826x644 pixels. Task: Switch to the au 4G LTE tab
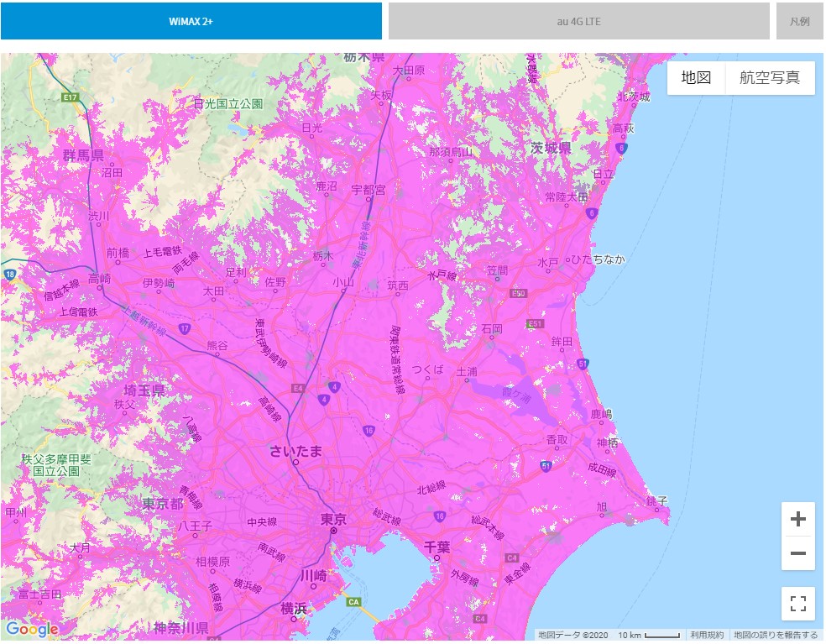578,21
